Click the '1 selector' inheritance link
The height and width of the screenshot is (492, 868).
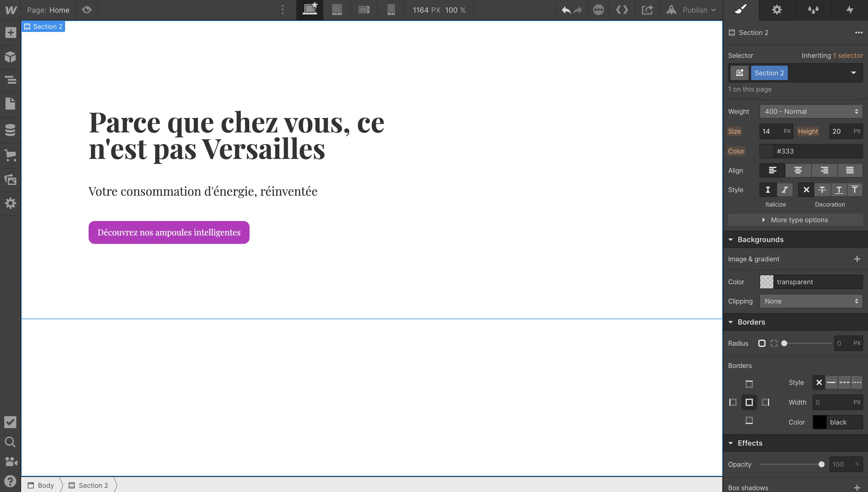point(848,55)
